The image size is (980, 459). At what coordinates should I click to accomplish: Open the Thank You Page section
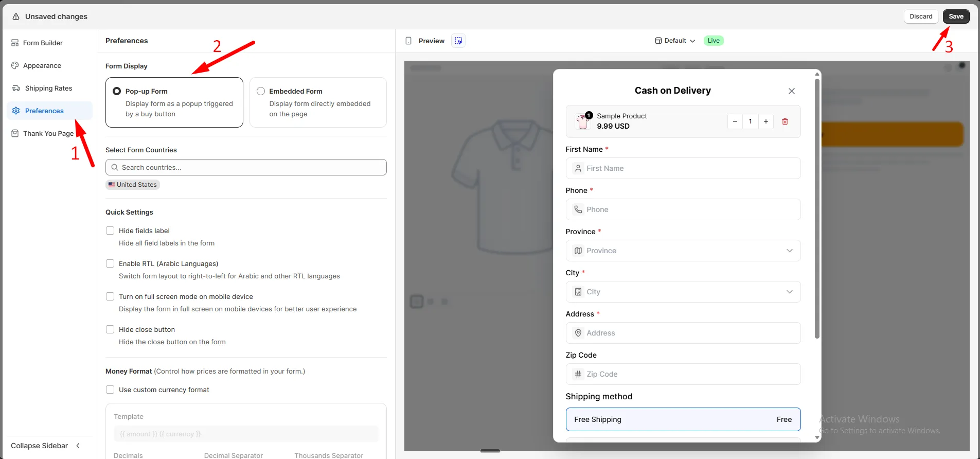[x=49, y=133]
